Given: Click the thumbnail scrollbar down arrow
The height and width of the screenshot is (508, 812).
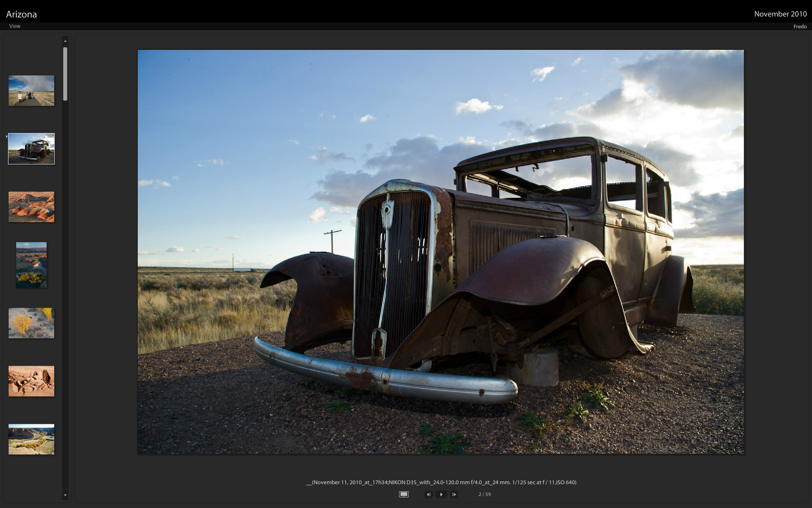Looking at the screenshot, I should tap(65, 495).
